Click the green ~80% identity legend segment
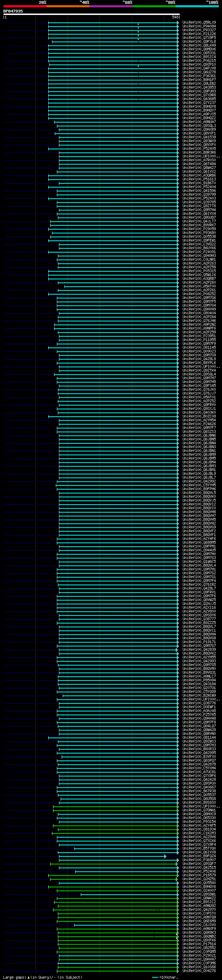222x980 pixels. coord(154,6)
